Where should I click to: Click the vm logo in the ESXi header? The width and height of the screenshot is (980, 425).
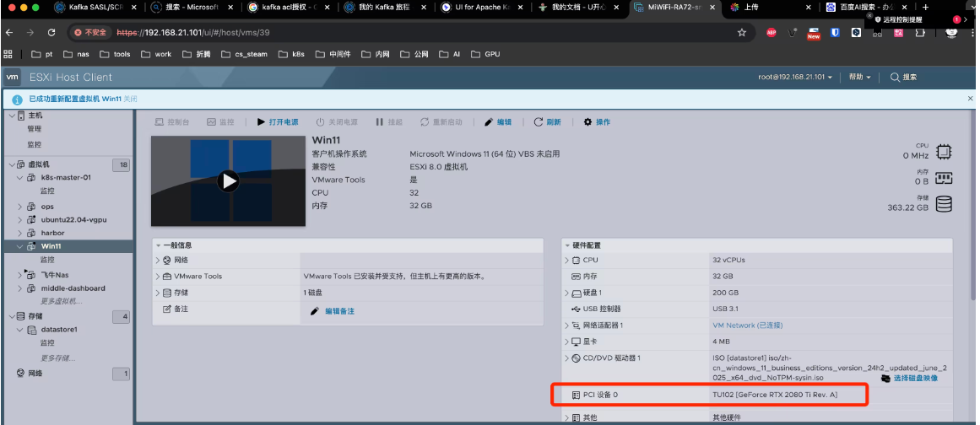pos(13,78)
